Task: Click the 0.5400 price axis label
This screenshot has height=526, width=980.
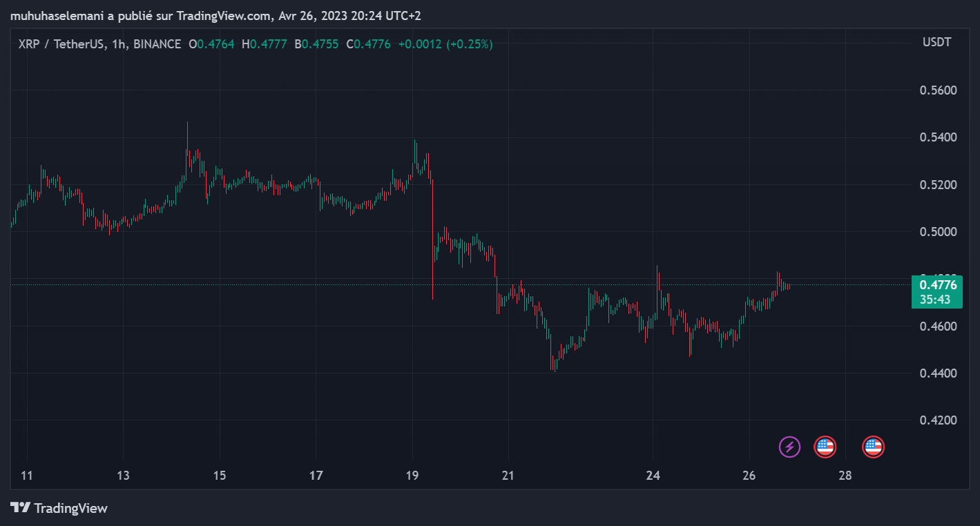Action: (938, 137)
